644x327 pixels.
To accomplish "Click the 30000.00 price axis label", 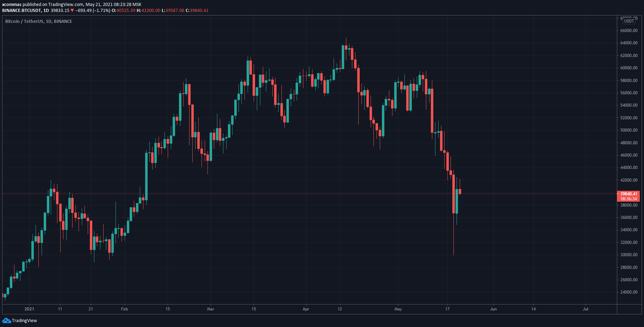I will 629,255.
